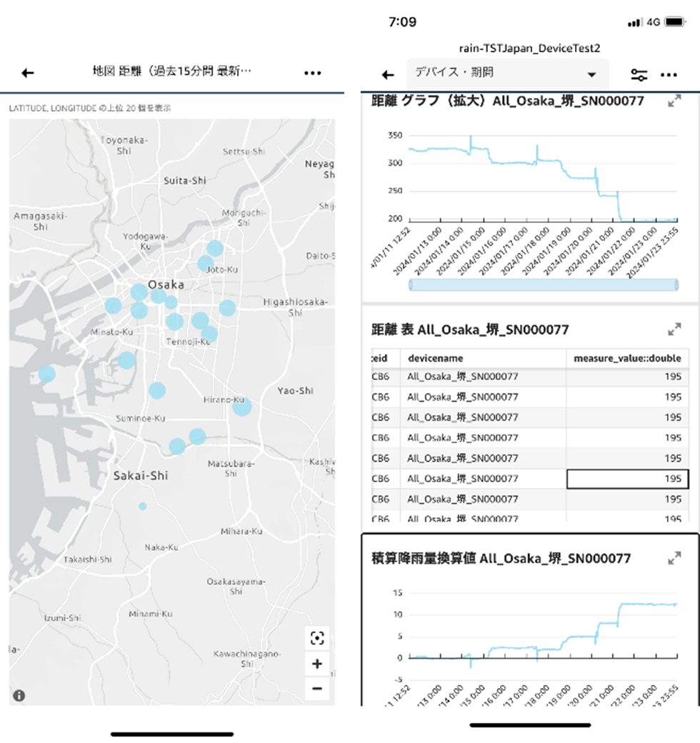Click the date range slider bar
Screen dimensions: 700x743
[x=544, y=285]
